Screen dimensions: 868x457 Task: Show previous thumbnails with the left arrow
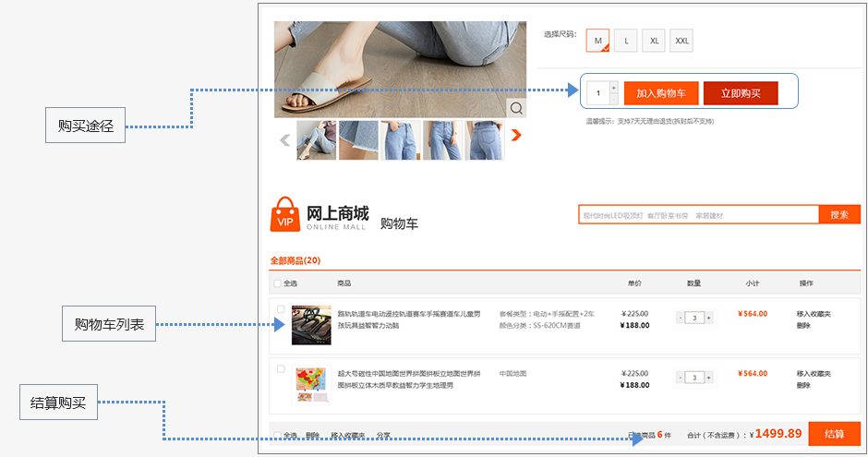click(284, 140)
